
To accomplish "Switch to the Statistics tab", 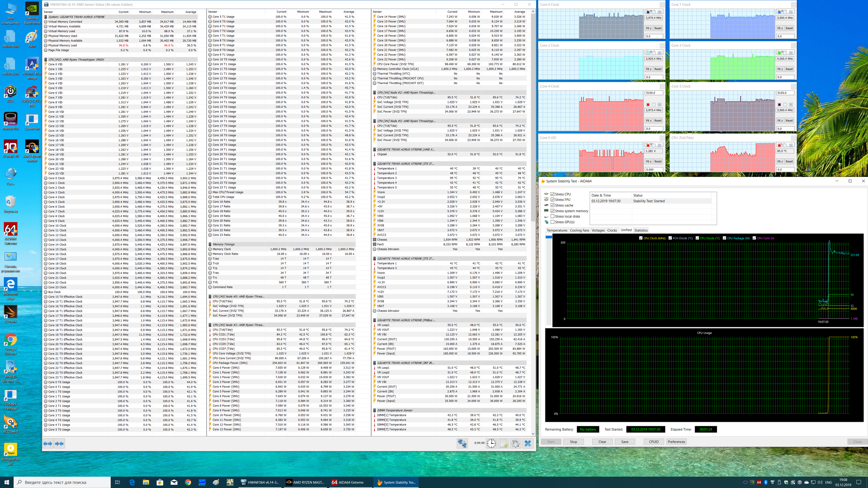I will 641,230.
